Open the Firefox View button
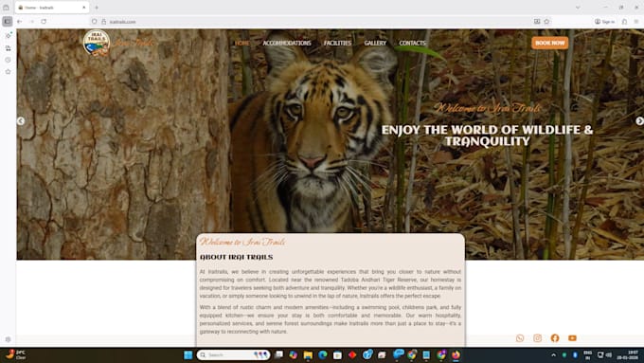 (x=7, y=8)
